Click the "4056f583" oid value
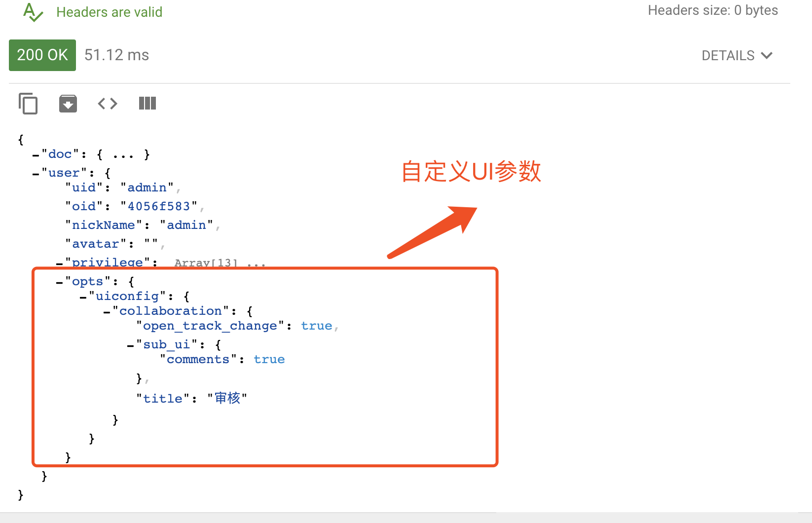Screen dimensions: 812x523 159,206
